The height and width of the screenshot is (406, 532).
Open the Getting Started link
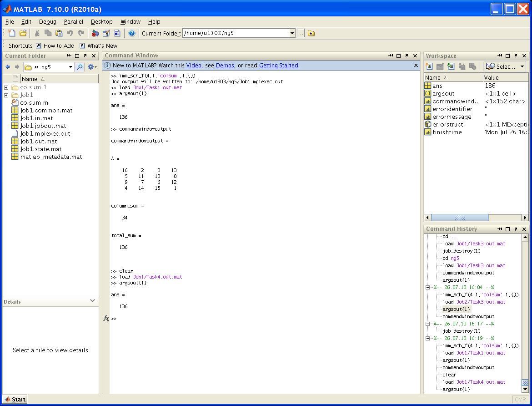(279, 66)
